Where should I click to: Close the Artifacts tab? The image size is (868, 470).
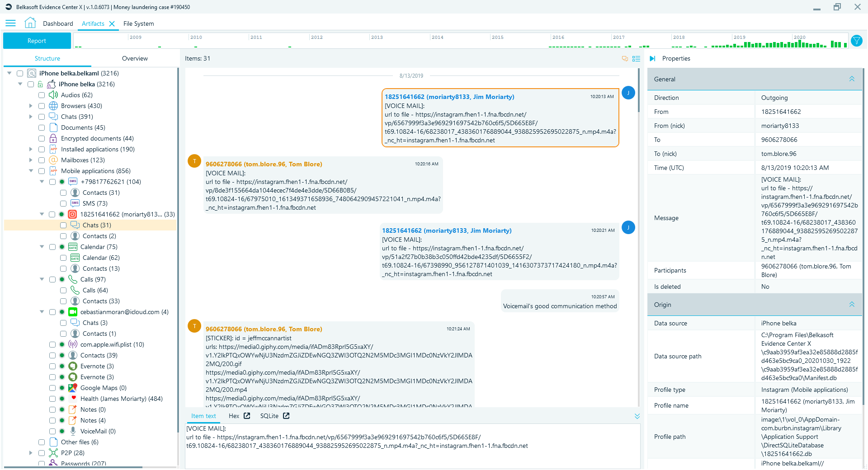tap(112, 23)
